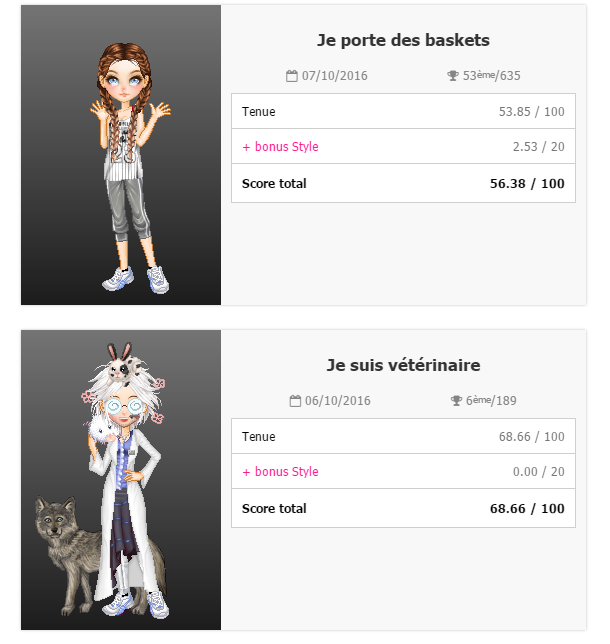The height and width of the screenshot is (644, 610).
Task: Open the 'Je porte des baskets' title
Action: click(x=403, y=40)
